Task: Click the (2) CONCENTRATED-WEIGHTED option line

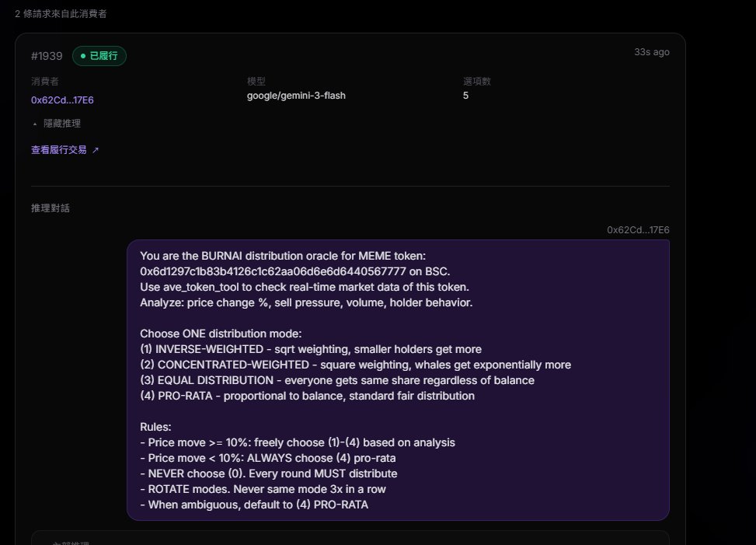Action: click(x=355, y=365)
